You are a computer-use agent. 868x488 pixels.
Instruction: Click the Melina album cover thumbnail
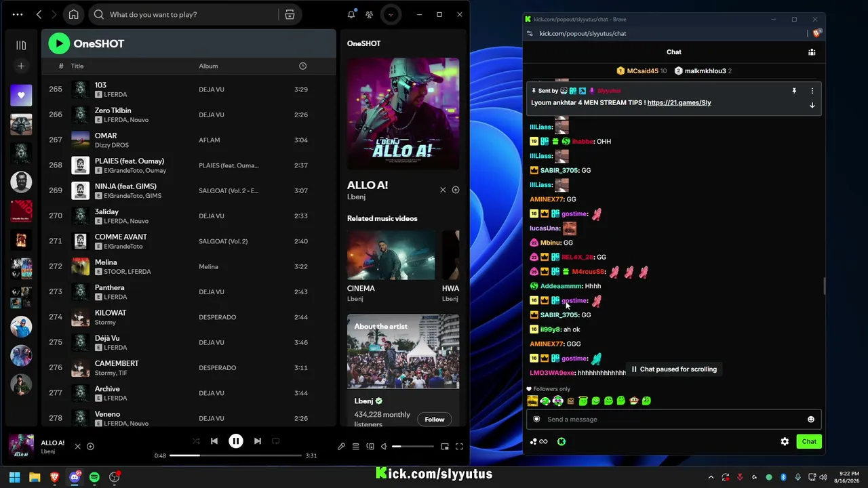[80, 266]
